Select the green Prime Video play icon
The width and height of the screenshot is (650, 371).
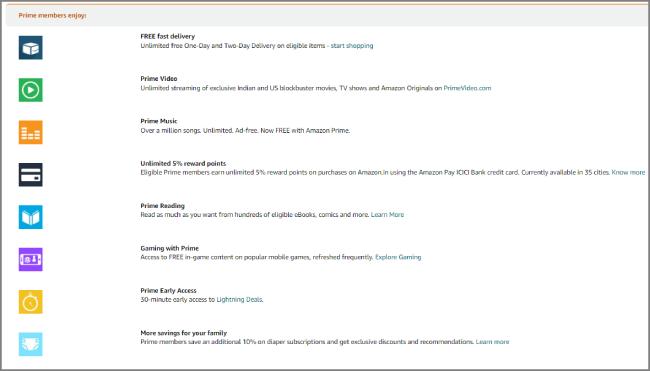pos(31,90)
